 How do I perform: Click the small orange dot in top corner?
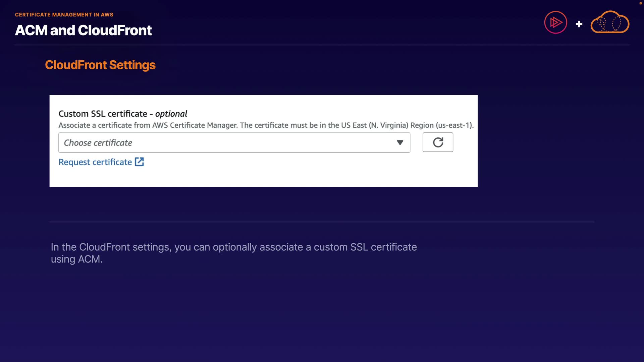(x=640, y=3)
